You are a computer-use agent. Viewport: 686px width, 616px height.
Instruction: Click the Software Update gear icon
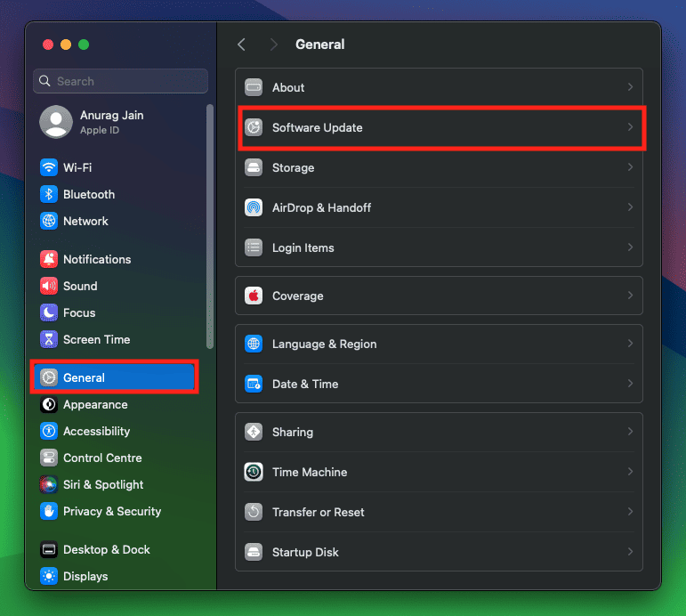click(x=254, y=127)
